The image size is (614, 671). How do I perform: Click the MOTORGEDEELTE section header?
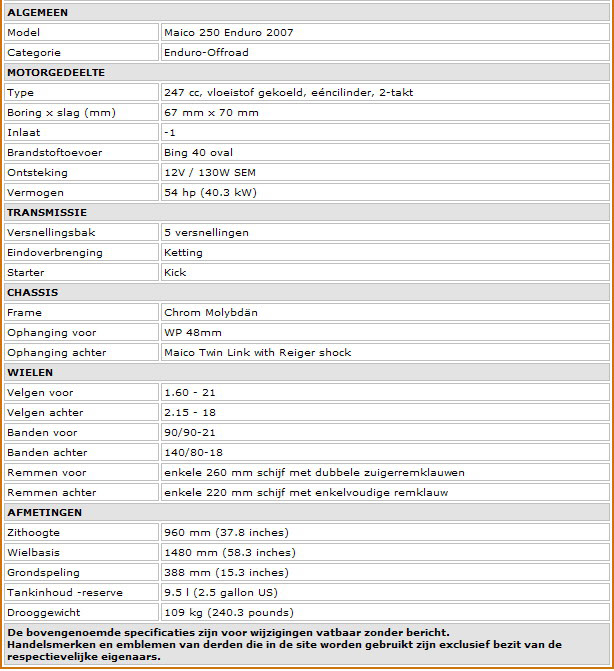click(x=307, y=72)
